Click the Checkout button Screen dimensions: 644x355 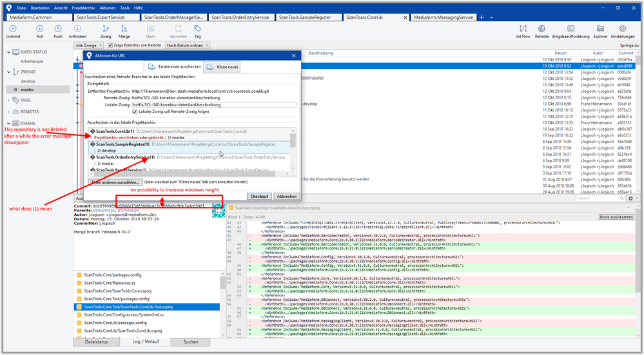click(x=259, y=196)
